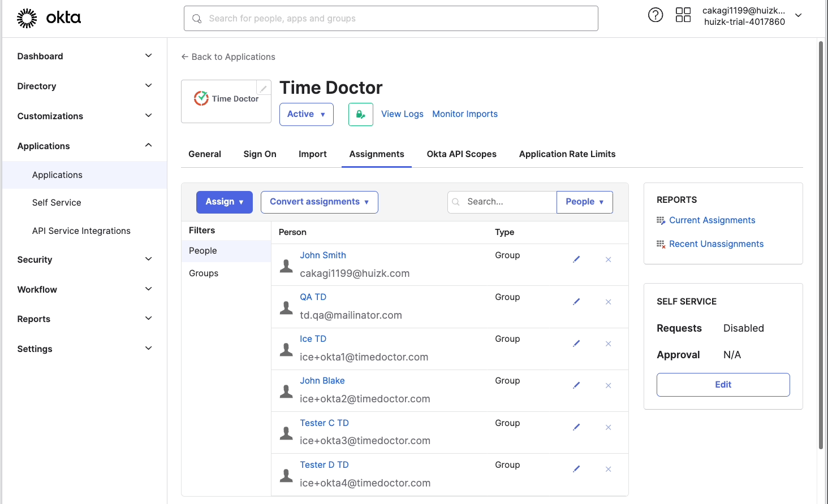This screenshot has height=504, width=828.
Task: Expand the Customizations sidebar section
Action: [85, 116]
